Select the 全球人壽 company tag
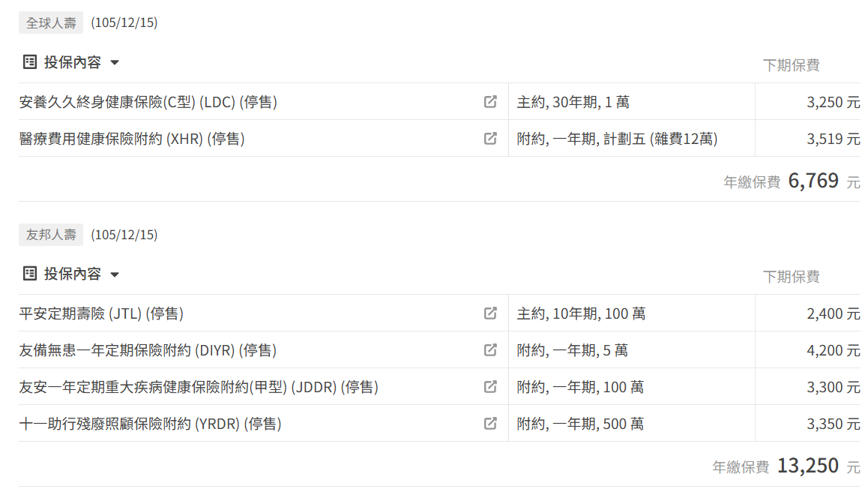 [51, 23]
